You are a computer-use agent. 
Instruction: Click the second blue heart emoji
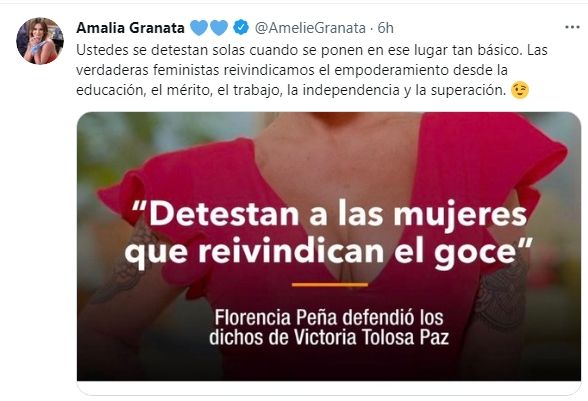point(219,28)
